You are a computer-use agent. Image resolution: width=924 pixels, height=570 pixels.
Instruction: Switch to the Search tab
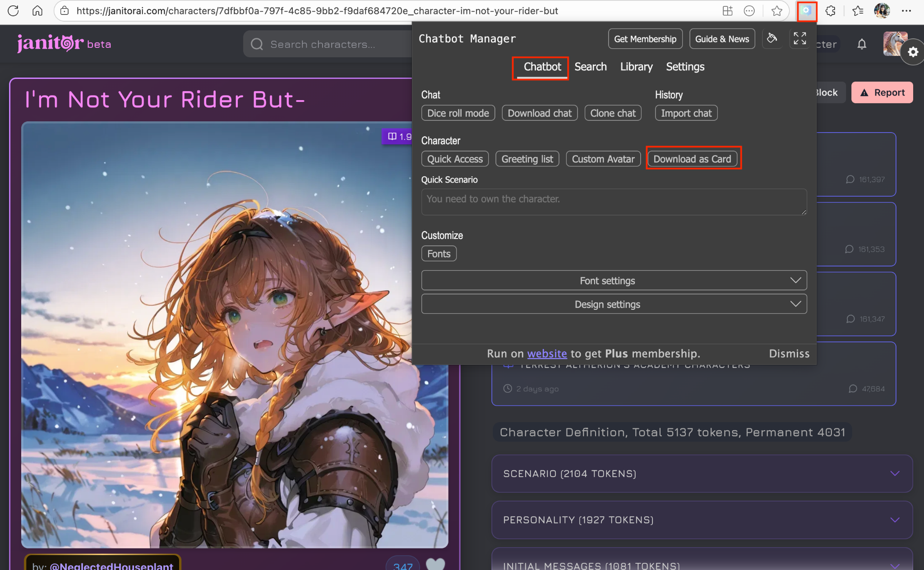(x=590, y=67)
